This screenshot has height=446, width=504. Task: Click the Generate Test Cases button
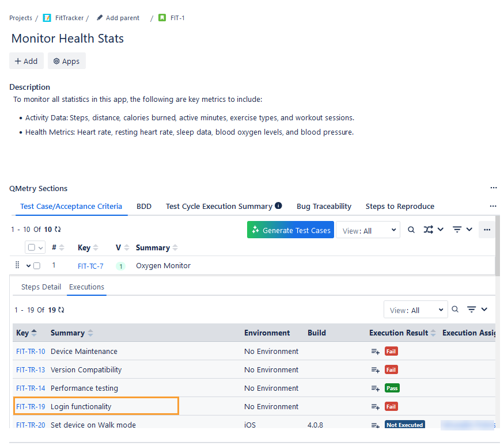(290, 229)
